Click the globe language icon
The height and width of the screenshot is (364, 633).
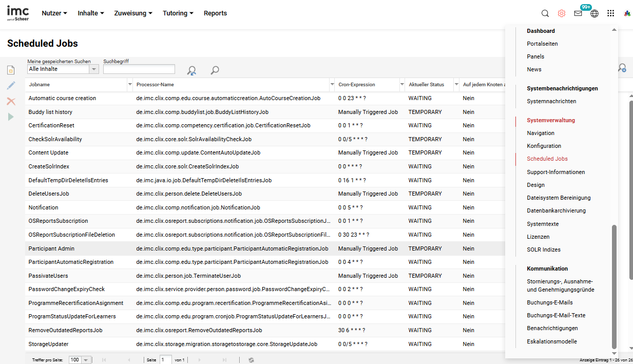coord(594,13)
